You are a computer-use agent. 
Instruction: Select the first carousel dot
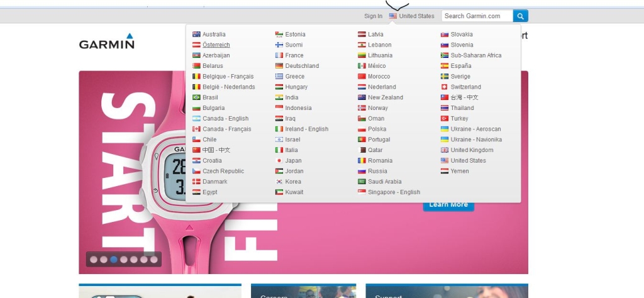coord(94,260)
